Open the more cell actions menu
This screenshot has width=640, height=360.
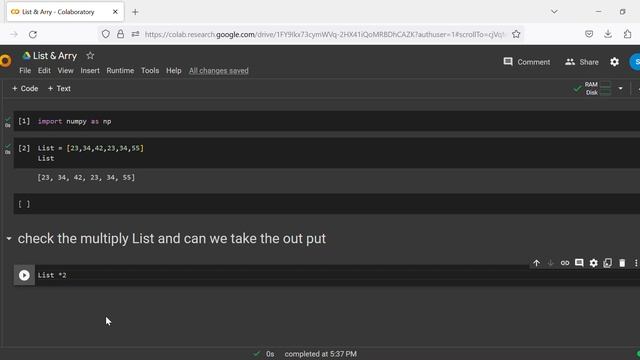tap(636, 263)
